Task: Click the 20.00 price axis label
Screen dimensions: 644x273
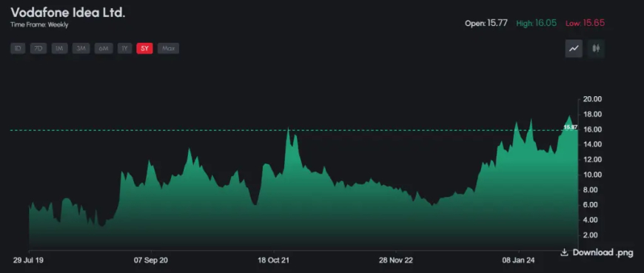Action: pos(593,99)
